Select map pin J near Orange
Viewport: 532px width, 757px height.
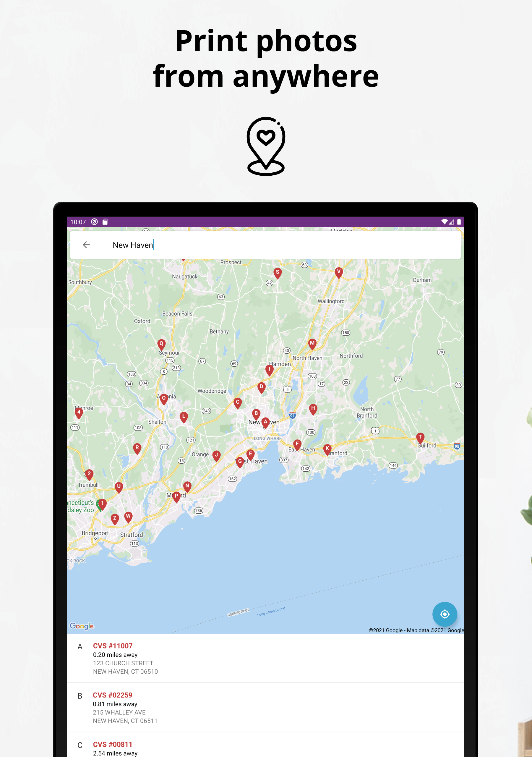(x=216, y=456)
